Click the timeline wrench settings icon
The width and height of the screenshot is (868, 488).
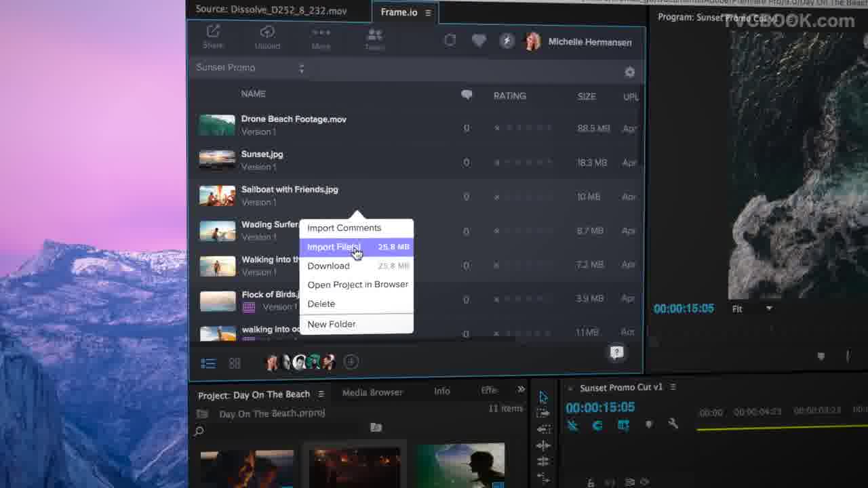coord(673,424)
